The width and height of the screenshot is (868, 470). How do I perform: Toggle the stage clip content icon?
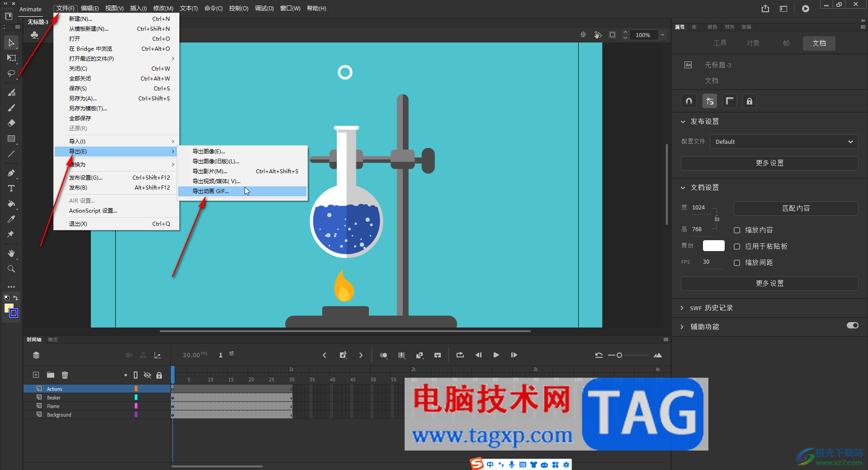tap(613, 35)
